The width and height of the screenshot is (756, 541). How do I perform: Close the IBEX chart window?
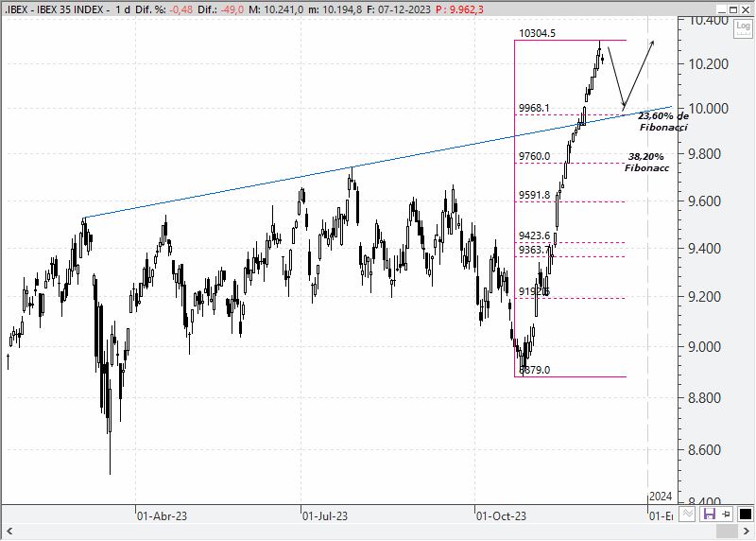pyautogui.click(x=745, y=9)
